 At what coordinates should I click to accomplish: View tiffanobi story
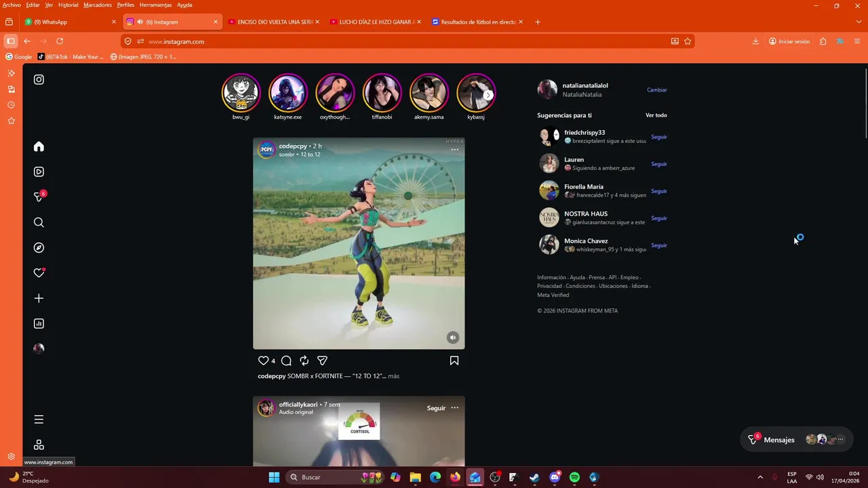coord(382,92)
